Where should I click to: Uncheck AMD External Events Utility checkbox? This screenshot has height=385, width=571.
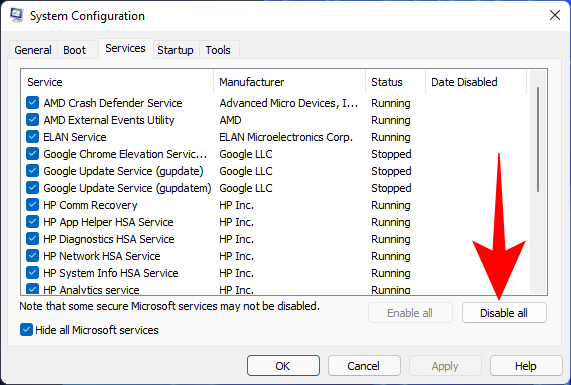tap(32, 120)
